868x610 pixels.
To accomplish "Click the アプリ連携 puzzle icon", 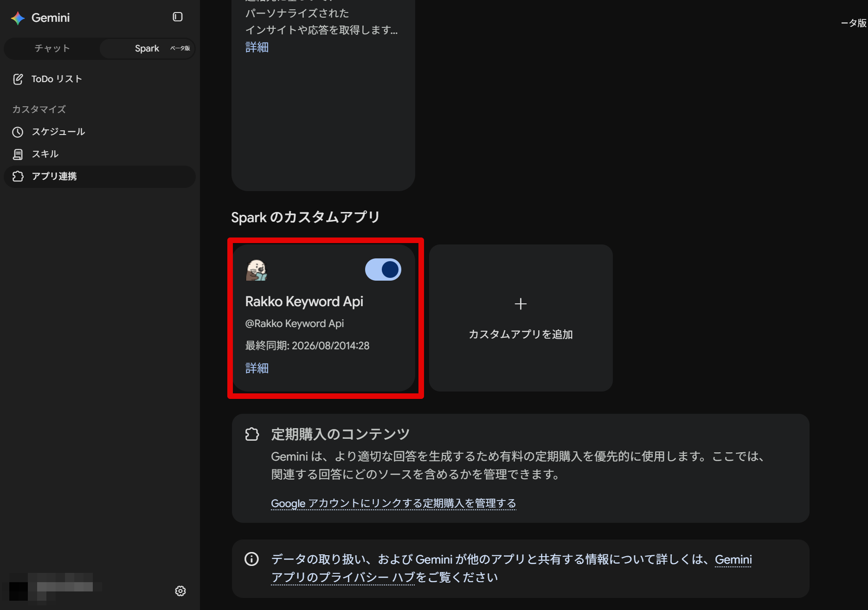I will coord(18,177).
